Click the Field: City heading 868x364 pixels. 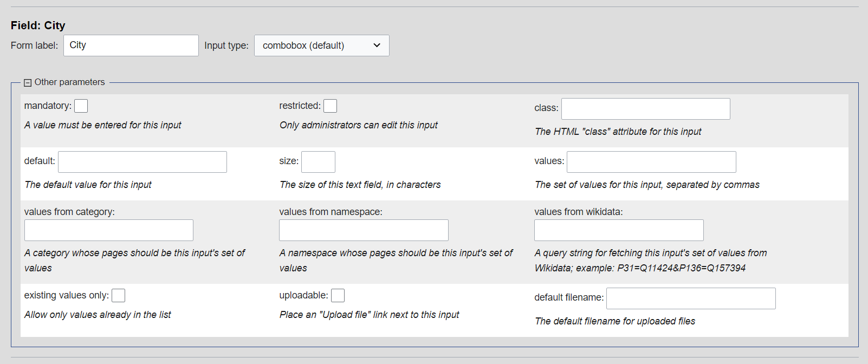pos(38,25)
